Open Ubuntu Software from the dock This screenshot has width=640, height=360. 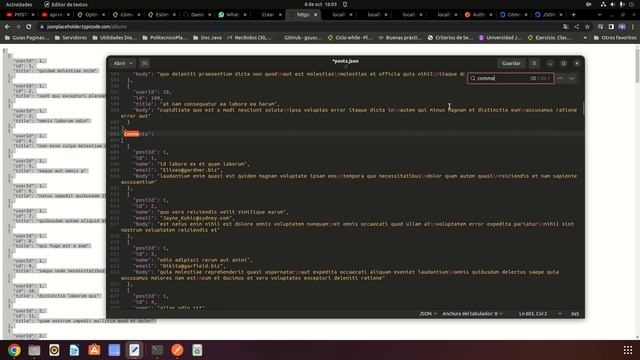point(94,350)
